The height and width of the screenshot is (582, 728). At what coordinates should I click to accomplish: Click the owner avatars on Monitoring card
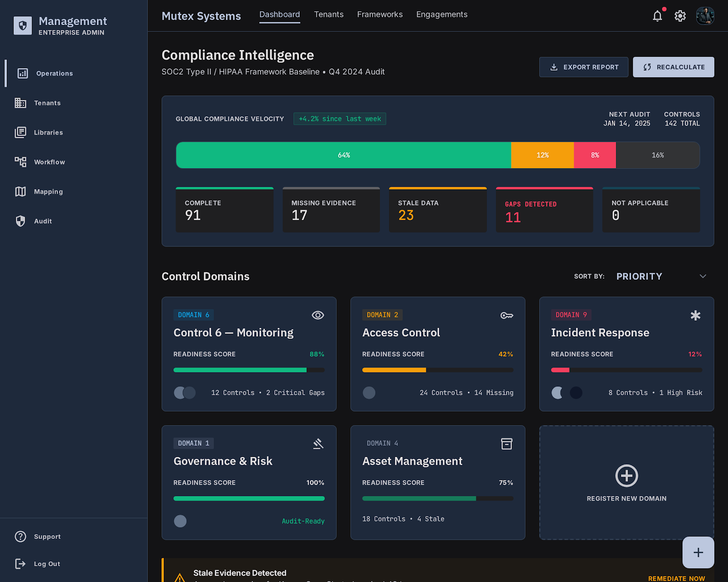point(185,393)
